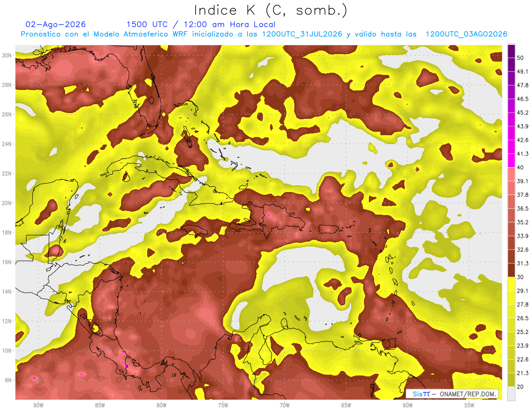Image resolution: width=532 pixels, height=411 pixels.
Task: Click the "18N" latitude axis label
Action: point(7,233)
